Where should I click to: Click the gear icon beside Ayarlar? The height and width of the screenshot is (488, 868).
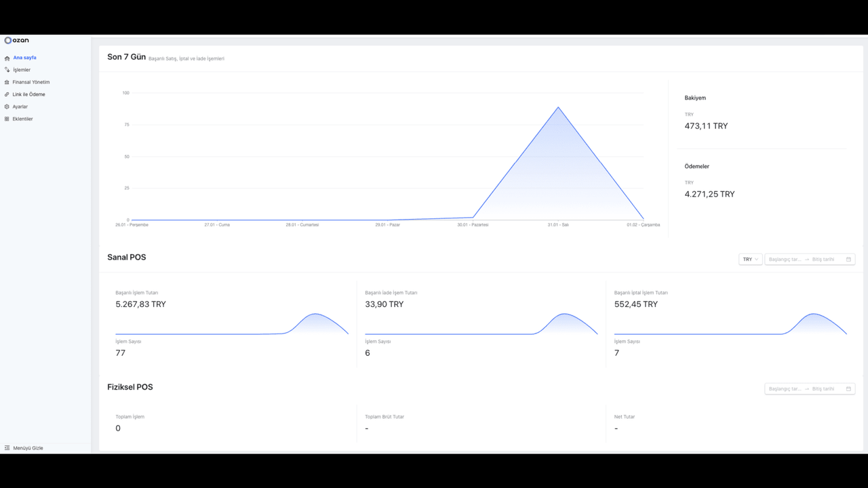click(x=7, y=106)
